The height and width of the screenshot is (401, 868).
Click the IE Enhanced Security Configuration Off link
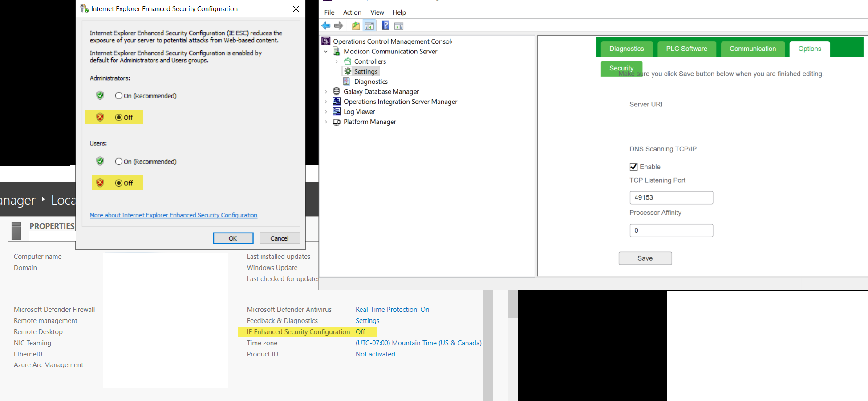pyautogui.click(x=360, y=332)
